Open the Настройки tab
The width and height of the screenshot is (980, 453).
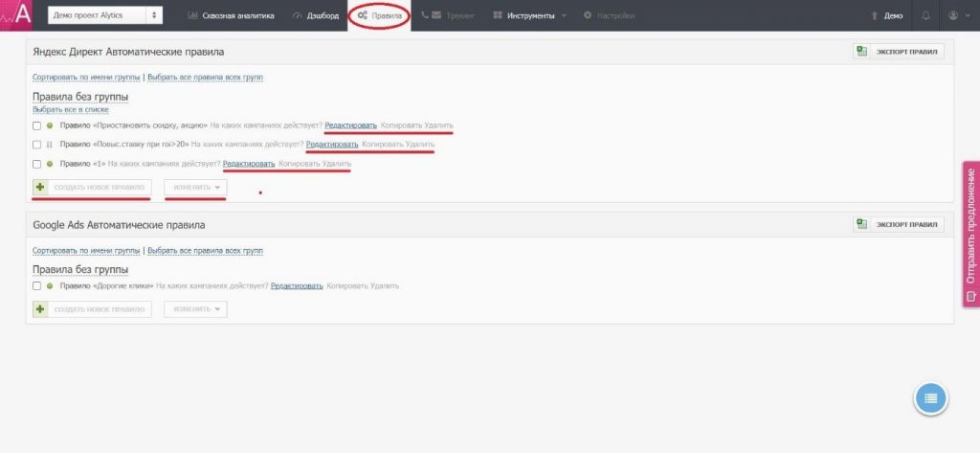point(609,15)
